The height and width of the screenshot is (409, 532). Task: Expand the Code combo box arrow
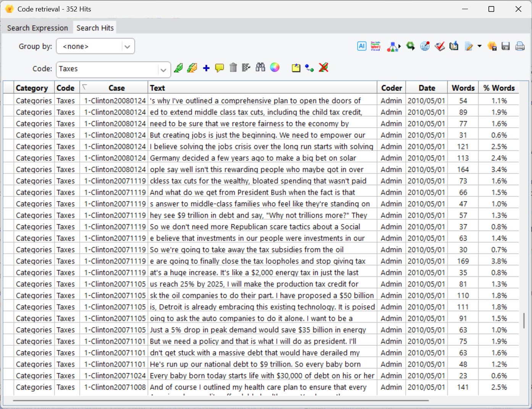pyautogui.click(x=163, y=70)
